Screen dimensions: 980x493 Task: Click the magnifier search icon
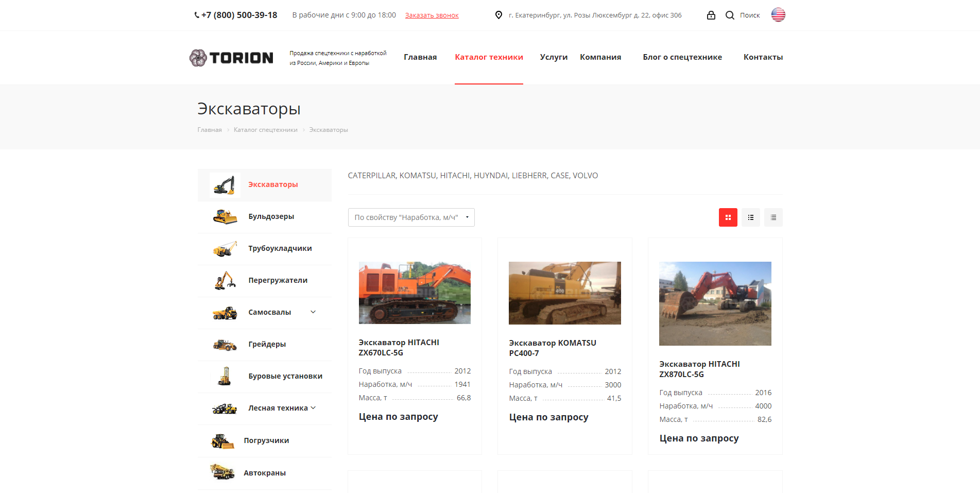click(x=730, y=15)
